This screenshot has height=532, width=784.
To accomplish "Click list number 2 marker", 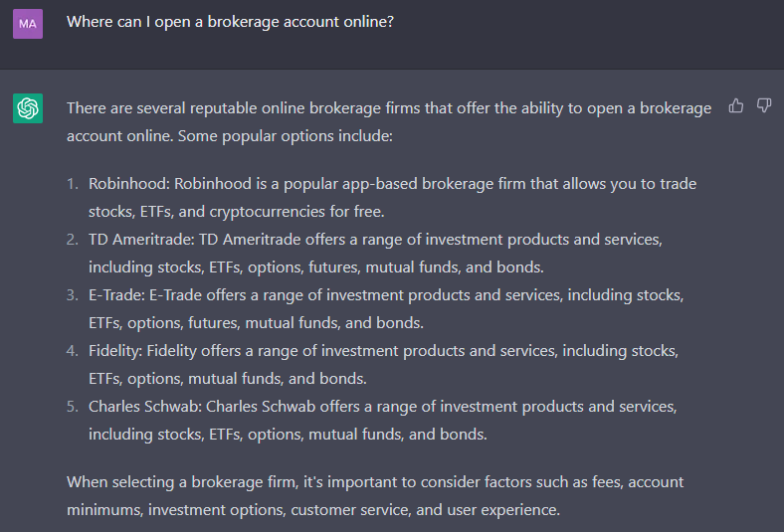I will point(73,240).
